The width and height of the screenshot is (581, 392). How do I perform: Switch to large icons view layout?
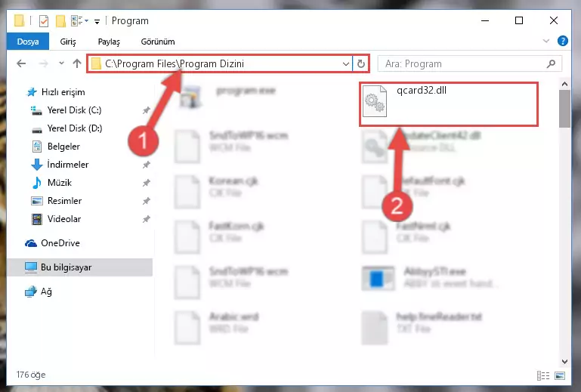coord(560,375)
